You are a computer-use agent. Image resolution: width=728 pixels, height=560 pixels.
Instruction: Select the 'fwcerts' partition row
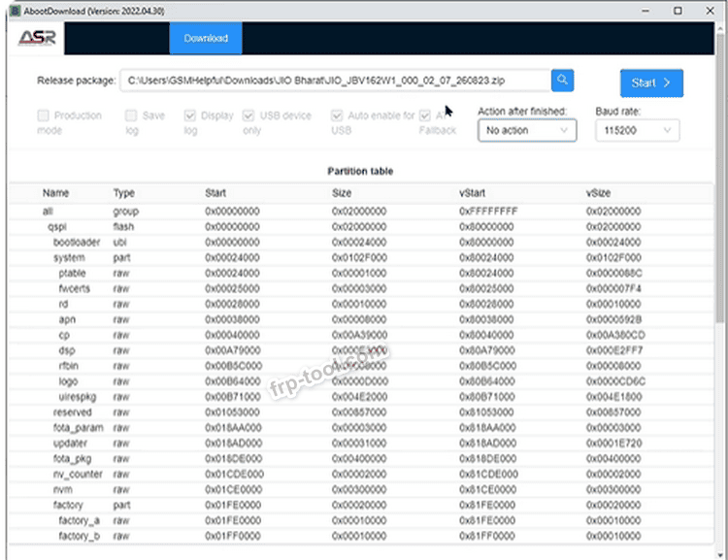pyautogui.click(x=361, y=288)
